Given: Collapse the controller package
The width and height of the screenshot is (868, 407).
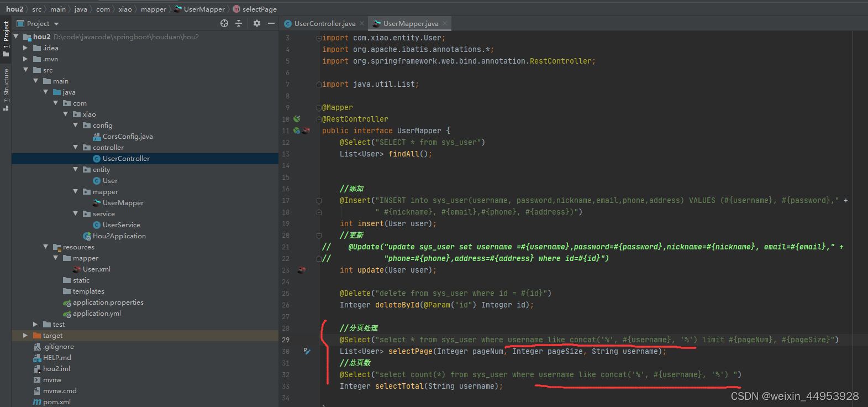Looking at the screenshot, I should pyautogui.click(x=75, y=147).
